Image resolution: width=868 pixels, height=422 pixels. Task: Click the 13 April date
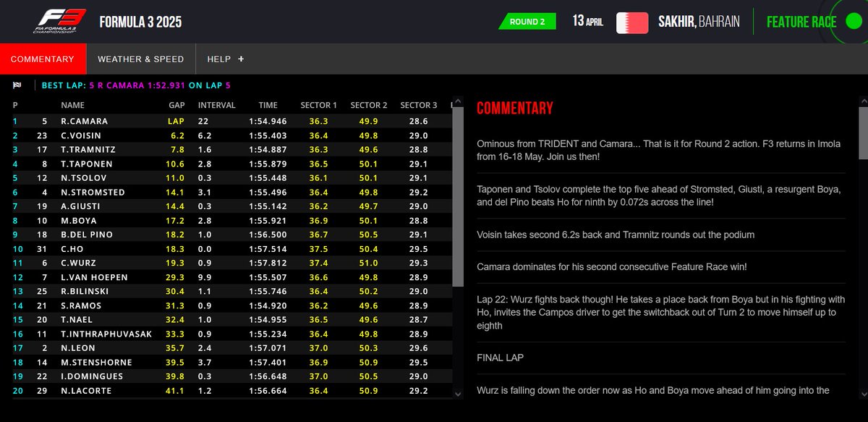click(588, 20)
